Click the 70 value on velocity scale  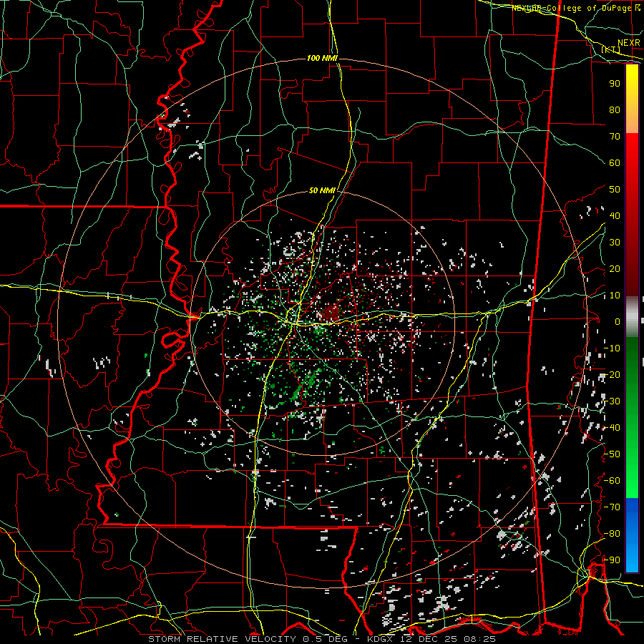coord(615,137)
